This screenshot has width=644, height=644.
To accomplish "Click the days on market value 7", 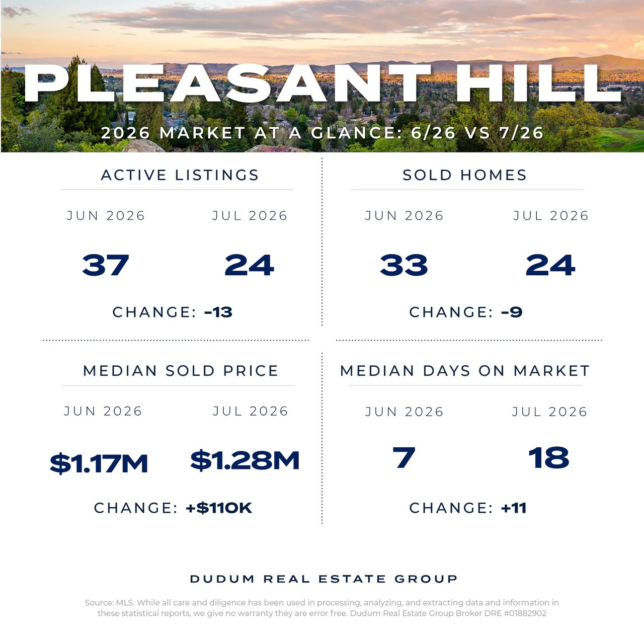I will point(404,458).
